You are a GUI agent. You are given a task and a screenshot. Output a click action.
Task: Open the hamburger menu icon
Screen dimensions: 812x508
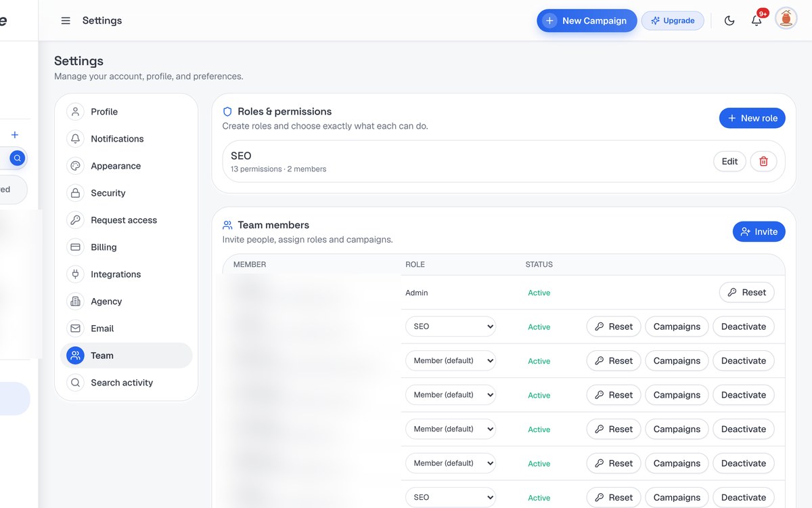pos(66,21)
